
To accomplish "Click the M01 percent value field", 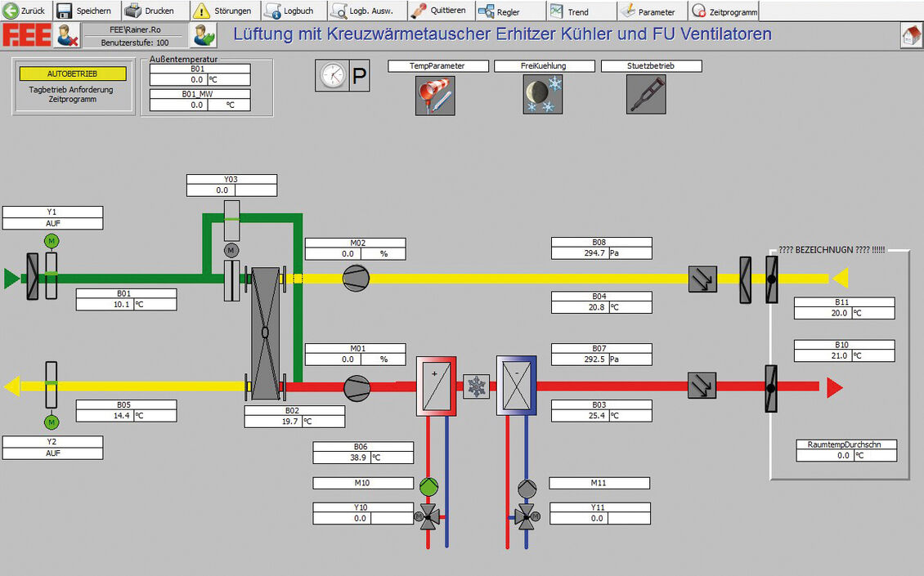I will pos(356,359).
